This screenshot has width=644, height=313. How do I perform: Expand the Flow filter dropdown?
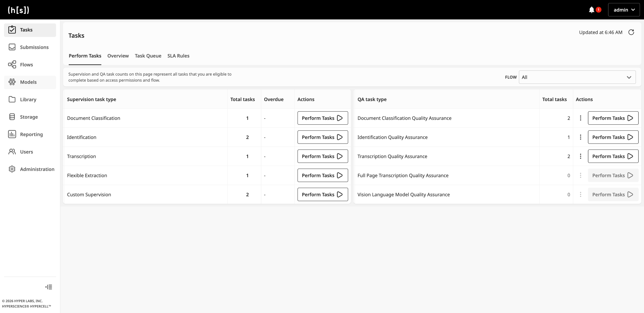tap(577, 77)
